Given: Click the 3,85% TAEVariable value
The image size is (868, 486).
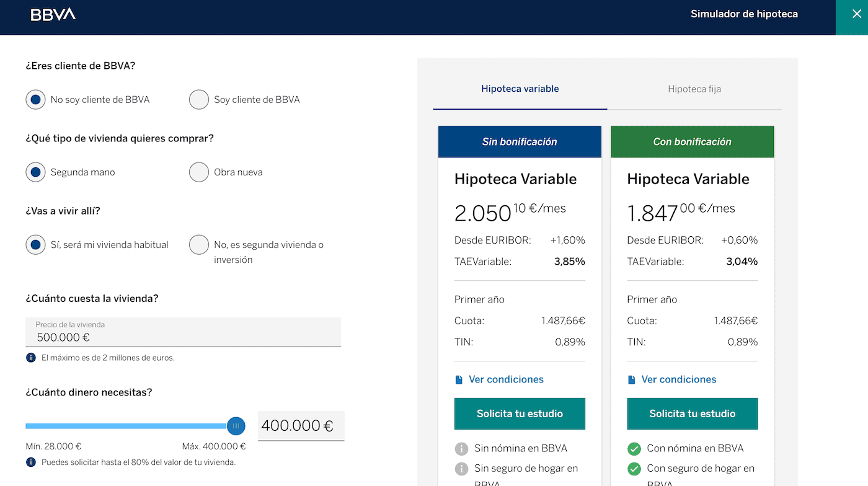Looking at the screenshot, I should pyautogui.click(x=570, y=262).
